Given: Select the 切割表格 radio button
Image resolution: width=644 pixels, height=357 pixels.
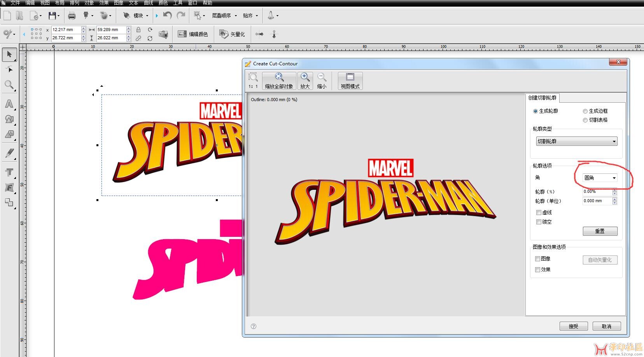Looking at the screenshot, I should (585, 120).
